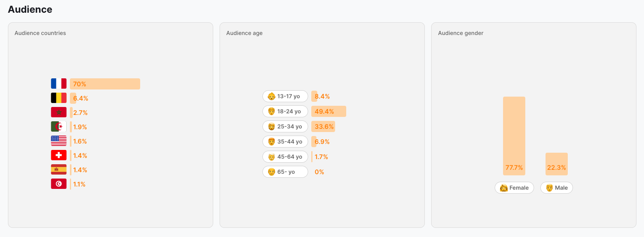Click the Algeria flag icon
Viewport: 644px width, 237px height.
tap(58, 126)
